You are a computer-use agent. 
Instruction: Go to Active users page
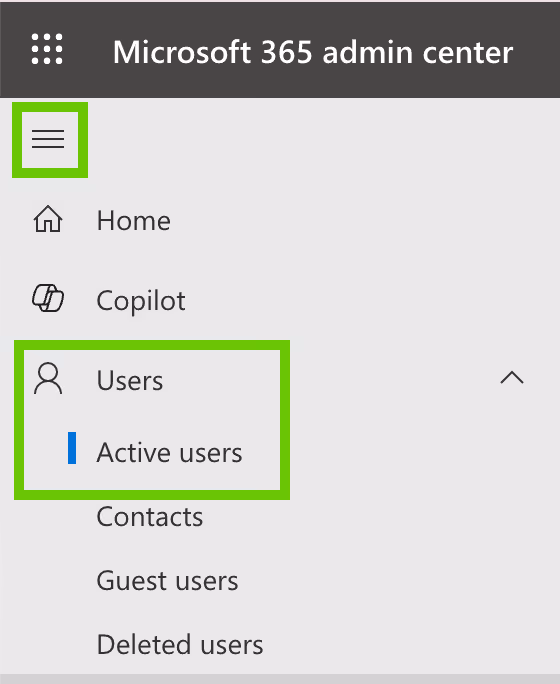pos(169,452)
